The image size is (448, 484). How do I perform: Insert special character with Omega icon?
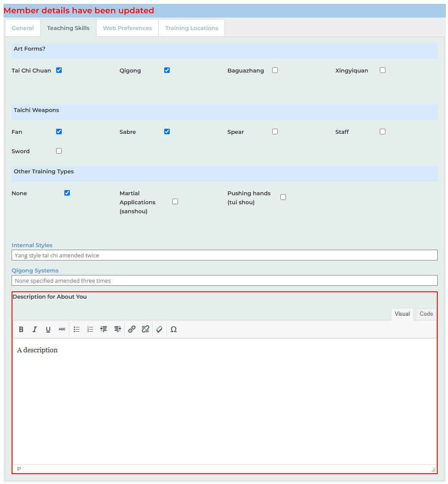click(174, 330)
